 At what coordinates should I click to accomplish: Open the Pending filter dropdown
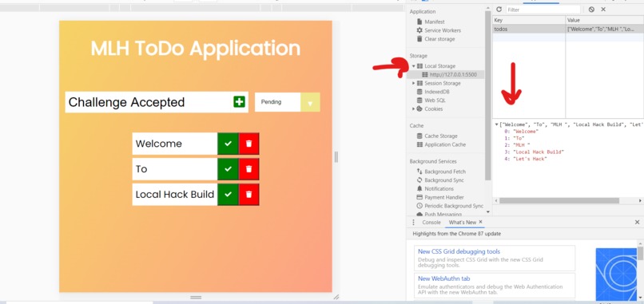click(287, 102)
